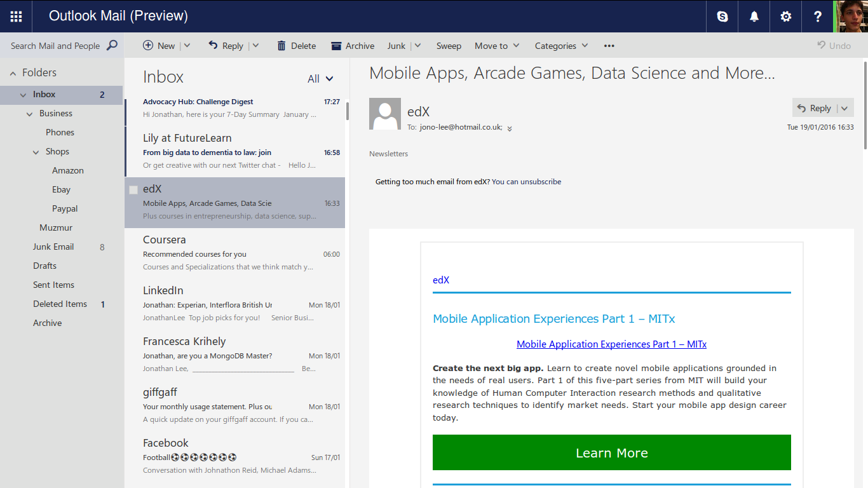
Task: Open the Francesca Krihely email
Action: coord(235,355)
